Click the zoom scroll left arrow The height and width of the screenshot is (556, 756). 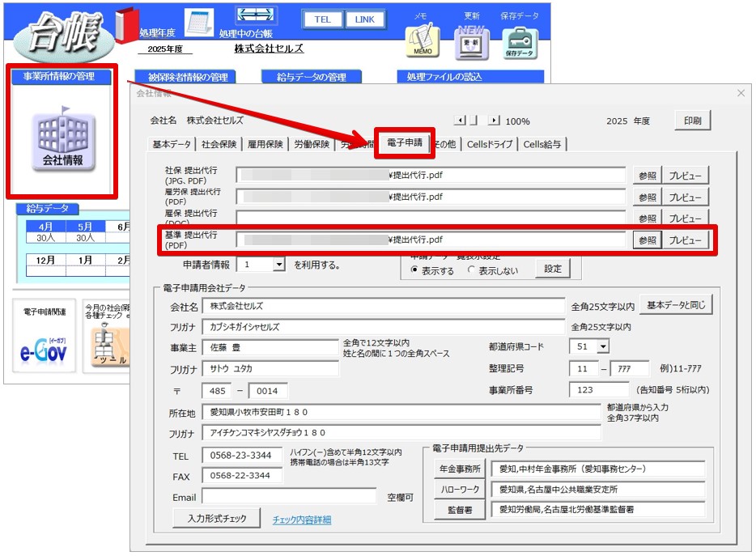[460, 120]
